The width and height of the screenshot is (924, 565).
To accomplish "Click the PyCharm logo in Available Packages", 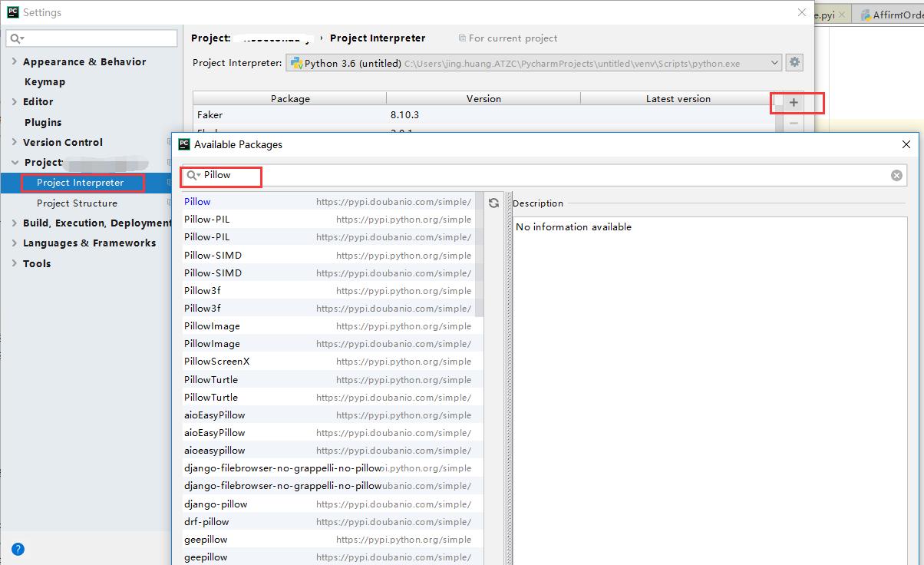I will click(x=184, y=144).
